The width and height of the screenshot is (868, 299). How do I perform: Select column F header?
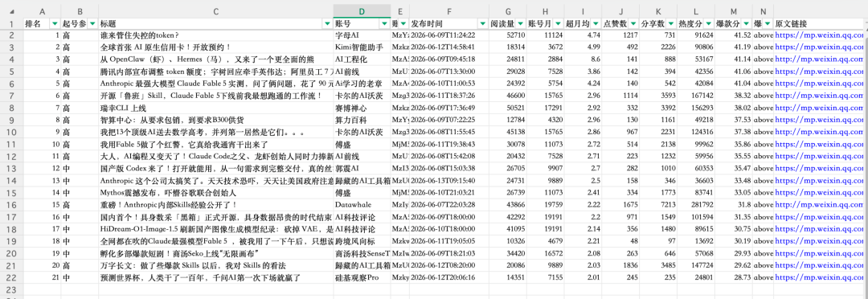coord(449,11)
